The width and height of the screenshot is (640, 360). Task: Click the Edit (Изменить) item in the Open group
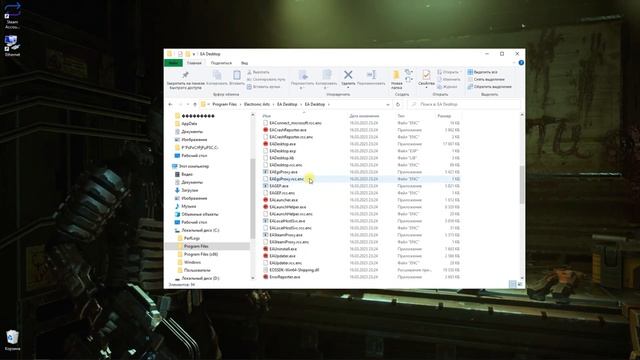(x=449, y=80)
